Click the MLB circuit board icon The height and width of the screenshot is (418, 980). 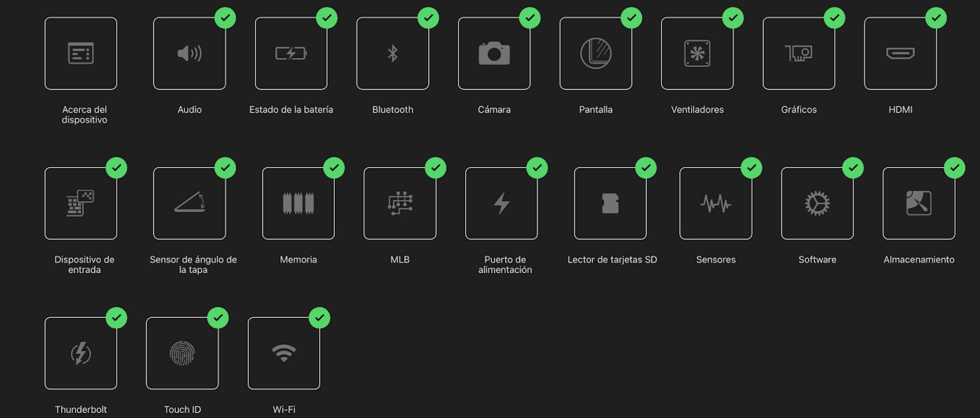click(x=400, y=203)
